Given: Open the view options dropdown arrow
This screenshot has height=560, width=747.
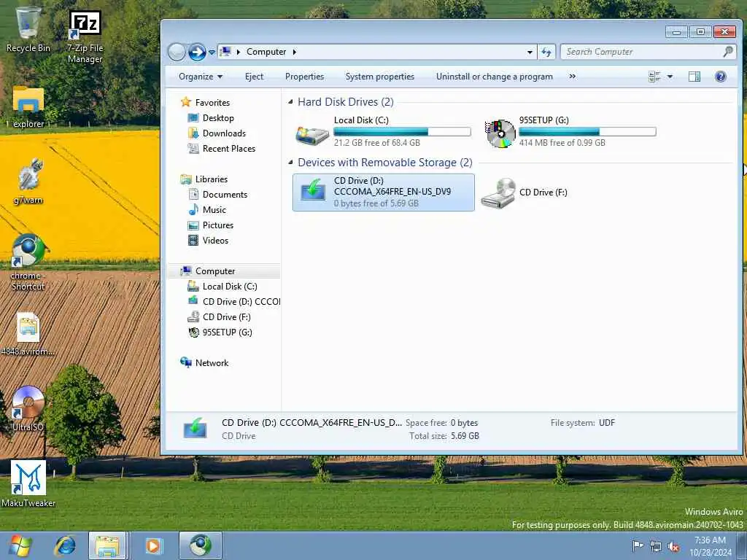Looking at the screenshot, I should [670, 77].
